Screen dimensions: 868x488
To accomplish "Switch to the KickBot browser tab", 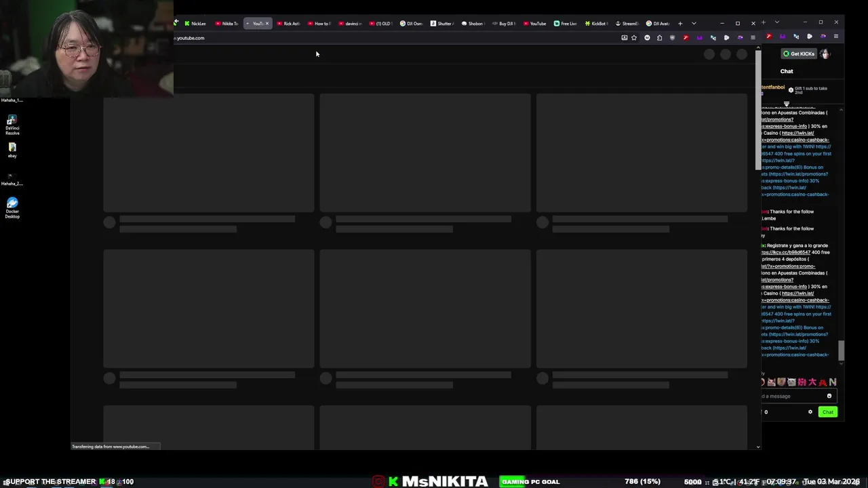I will (597, 24).
